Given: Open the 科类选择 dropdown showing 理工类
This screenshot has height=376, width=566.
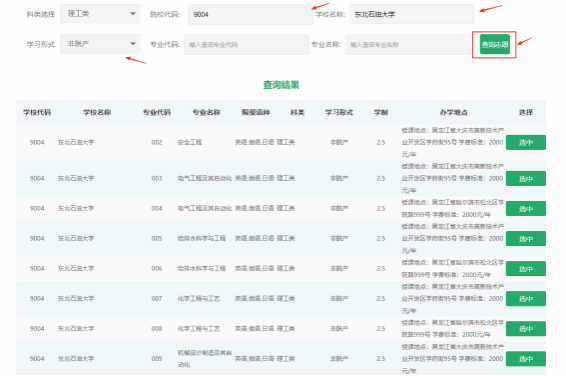Looking at the screenshot, I should (100, 14).
